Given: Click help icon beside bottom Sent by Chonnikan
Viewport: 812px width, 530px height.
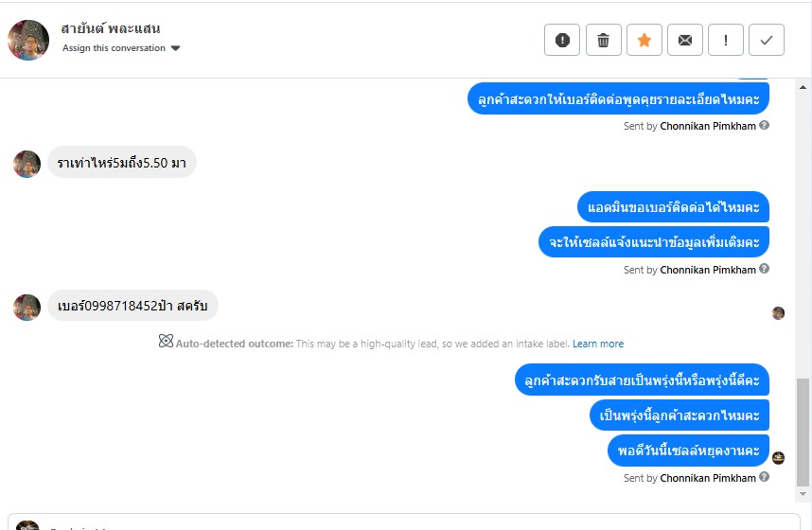Looking at the screenshot, I should pyautogui.click(x=764, y=477).
